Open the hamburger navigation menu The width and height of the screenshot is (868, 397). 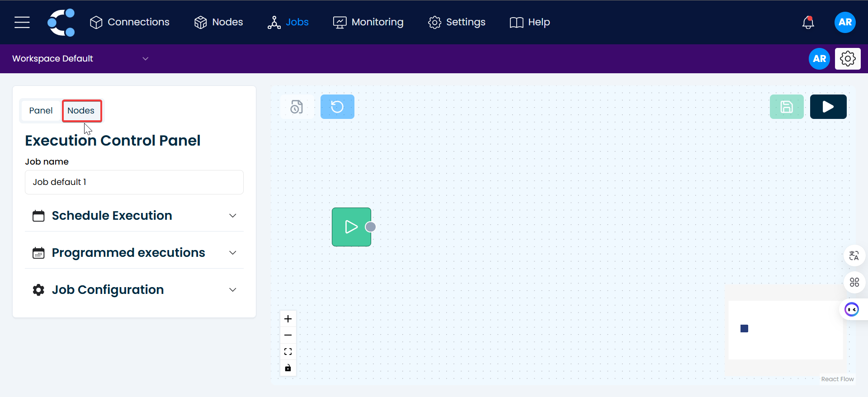coord(22,22)
